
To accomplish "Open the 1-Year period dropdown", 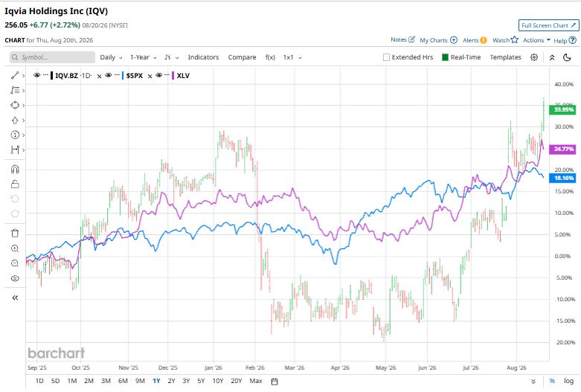I will pyautogui.click(x=143, y=57).
